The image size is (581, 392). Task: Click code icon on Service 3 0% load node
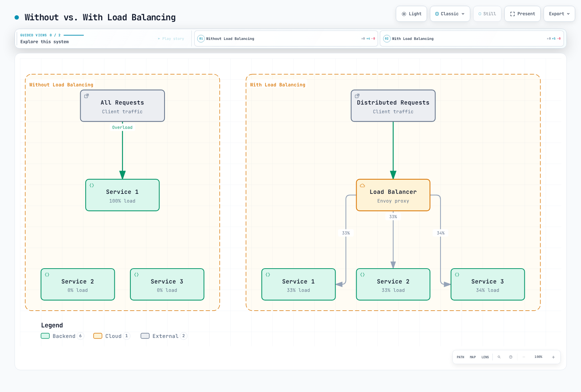click(x=137, y=275)
